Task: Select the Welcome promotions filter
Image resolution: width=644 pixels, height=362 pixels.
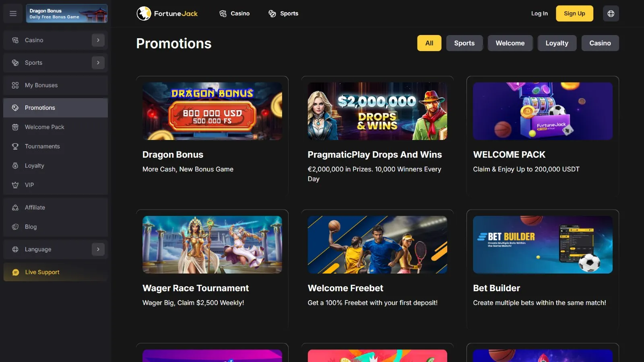Action: (510, 43)
